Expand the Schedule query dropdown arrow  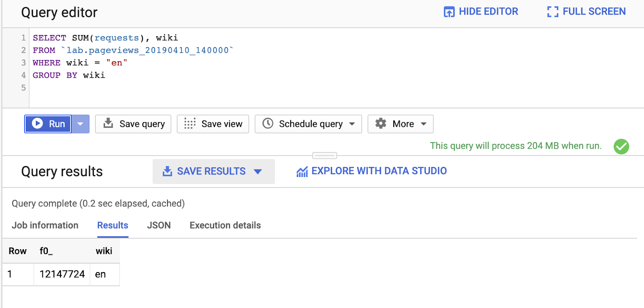pos(352,124)
